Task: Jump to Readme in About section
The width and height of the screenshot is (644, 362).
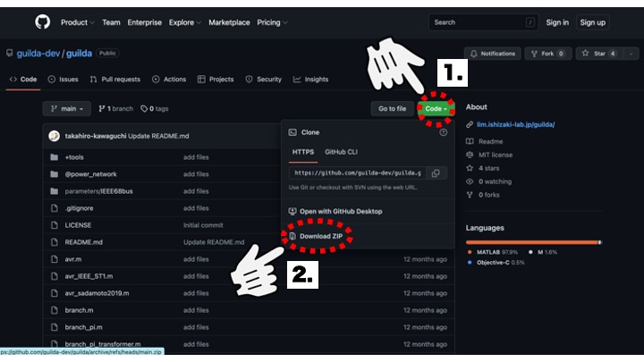Action: point(490,141)
